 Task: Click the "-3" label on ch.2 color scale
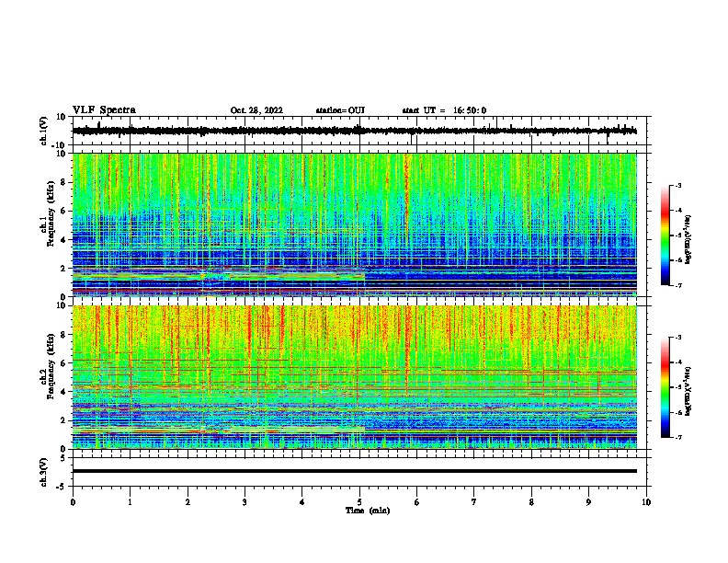677,338
